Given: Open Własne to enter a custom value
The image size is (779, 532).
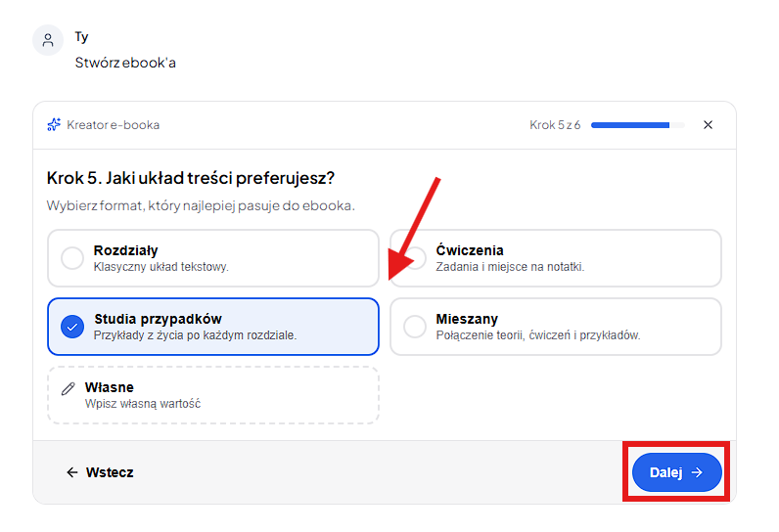Looking at the screenshot, I should [213, 395].
